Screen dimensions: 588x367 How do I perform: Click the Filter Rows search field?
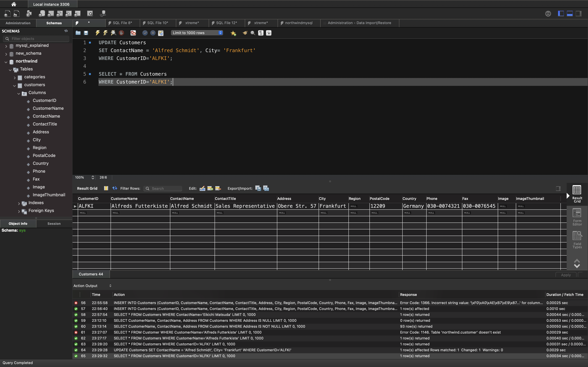pyautogui.click(x=165, y=189)
